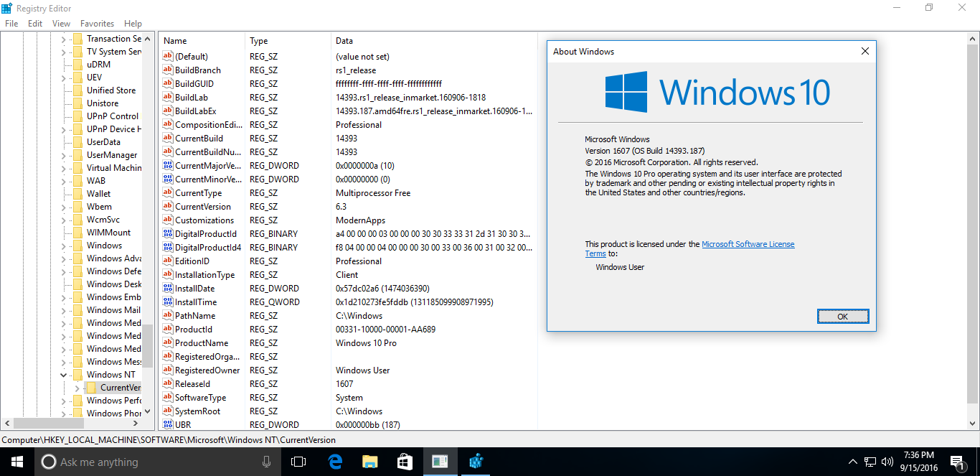Show hidden system tray icons

[x=852, y=462]
